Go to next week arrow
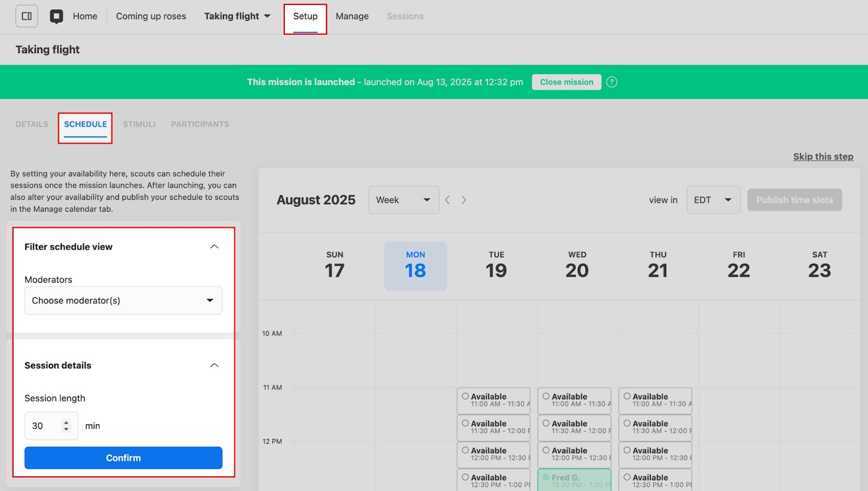 coord(464,200)
